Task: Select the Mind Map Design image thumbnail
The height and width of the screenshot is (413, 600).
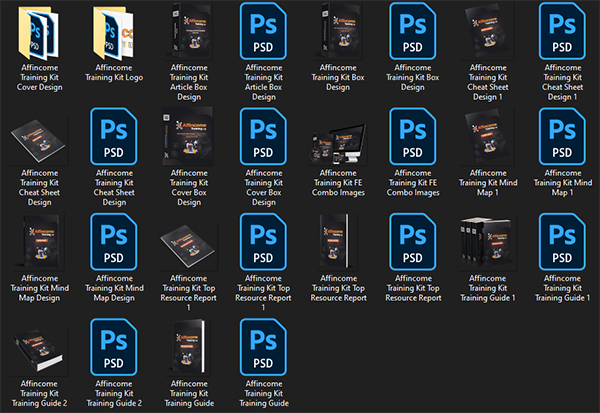Action: [x=40, y=242]
